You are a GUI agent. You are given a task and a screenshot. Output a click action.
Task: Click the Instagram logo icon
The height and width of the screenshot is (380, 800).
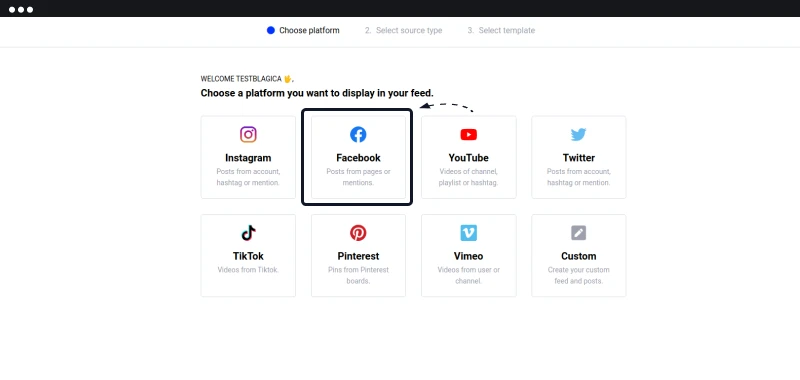pyautogui.click(x=248, y=135)
